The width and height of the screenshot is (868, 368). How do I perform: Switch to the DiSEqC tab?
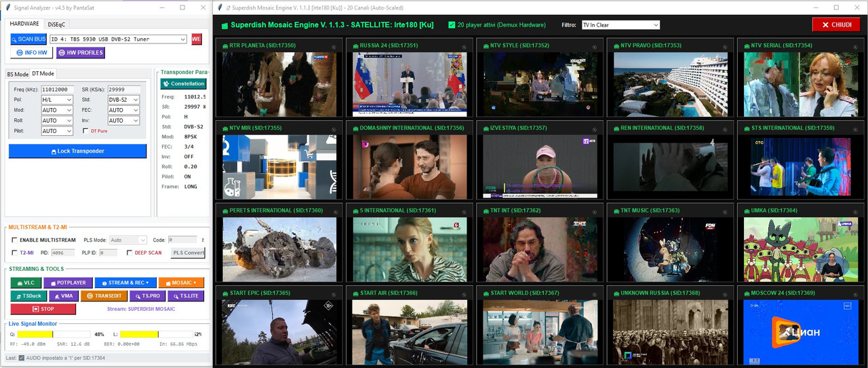coord(58,24)
